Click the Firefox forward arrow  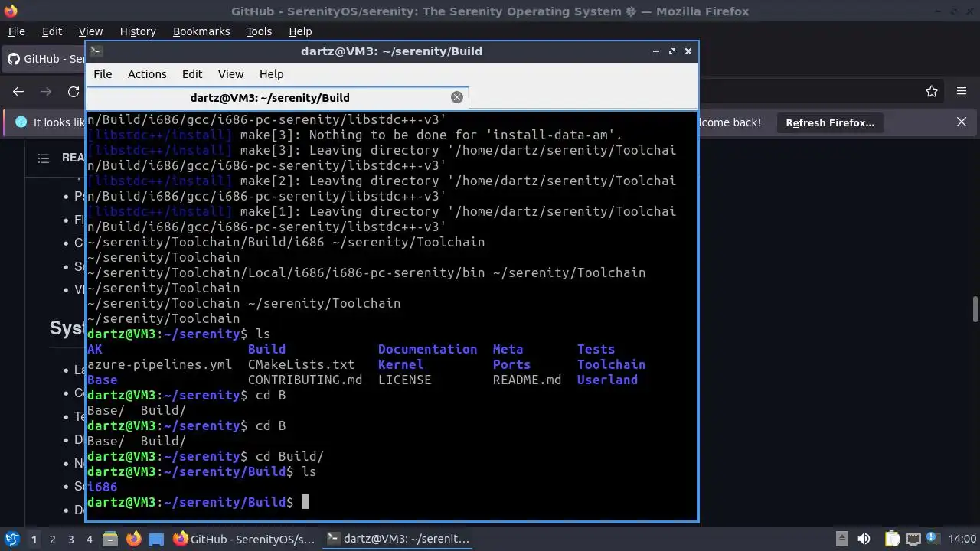click(x=46, y=92)
